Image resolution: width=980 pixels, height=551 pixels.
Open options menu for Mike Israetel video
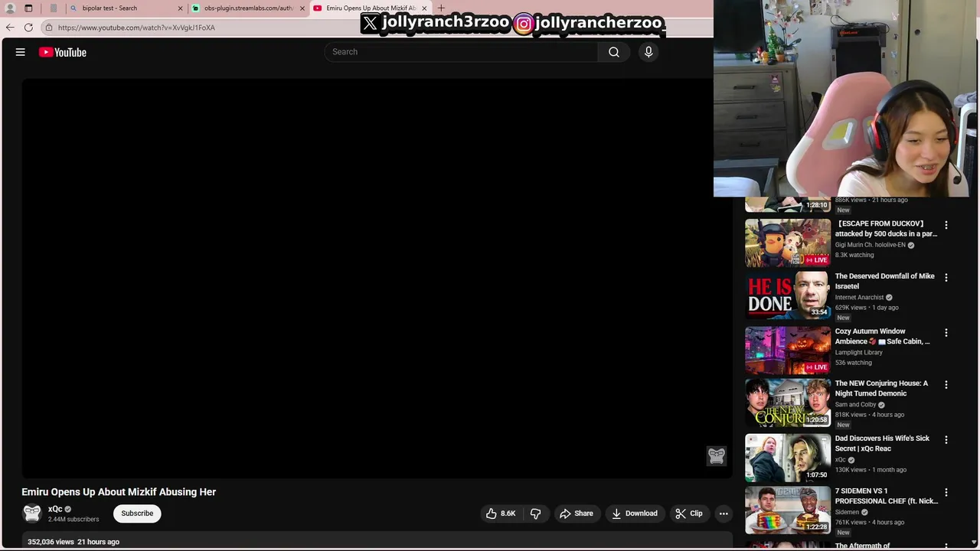(946, 277)
